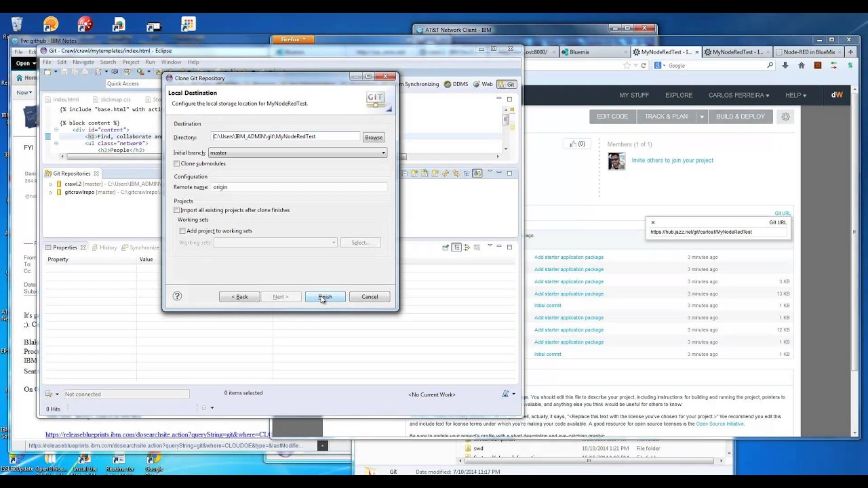Click the Git URL text field
Screen dimensions: 868x488
(x=717, y=232)
